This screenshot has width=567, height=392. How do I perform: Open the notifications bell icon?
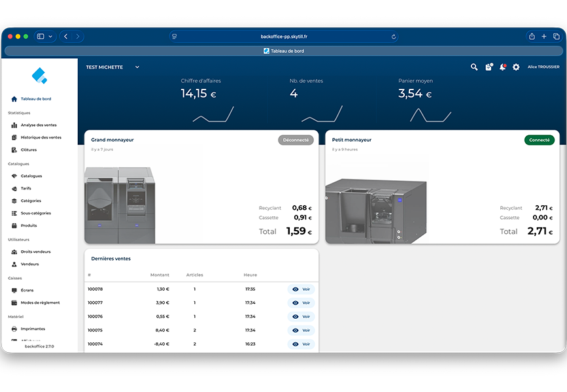(x=502, y=67)
